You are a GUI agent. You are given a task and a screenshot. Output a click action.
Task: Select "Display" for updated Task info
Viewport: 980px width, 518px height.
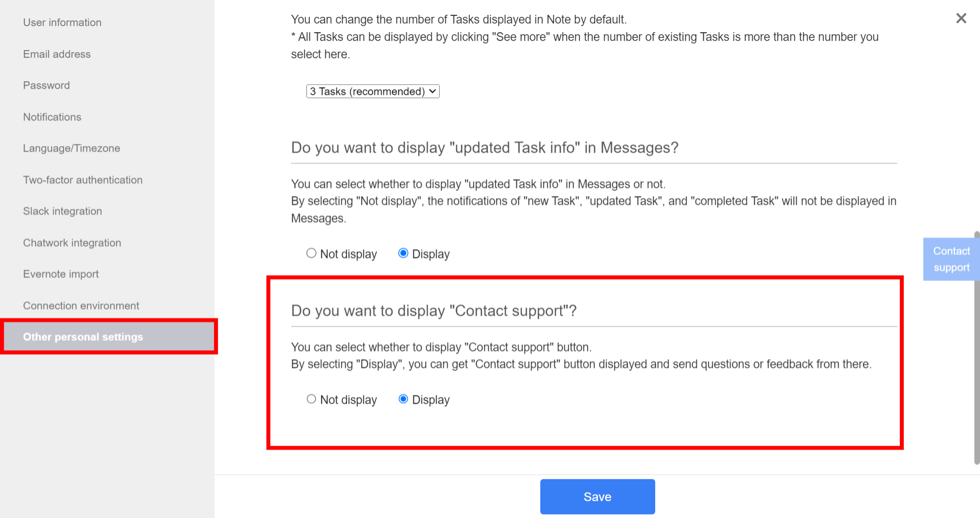coord(403,253)
